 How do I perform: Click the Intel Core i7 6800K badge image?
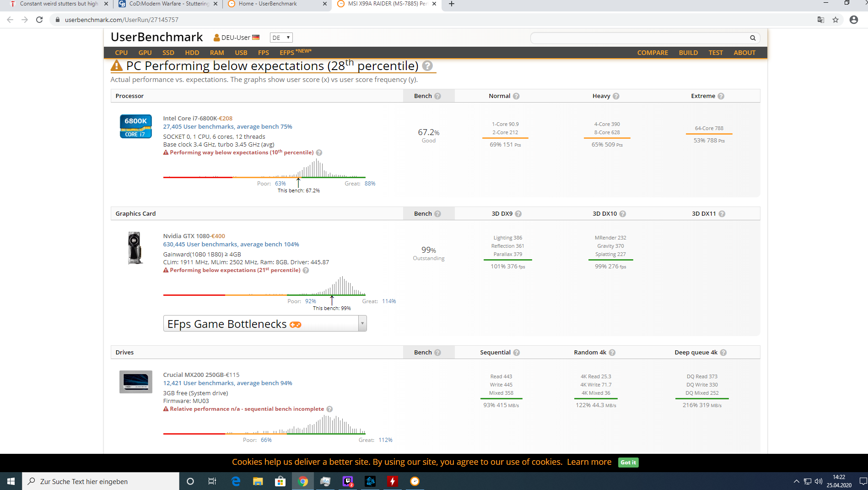135,126
